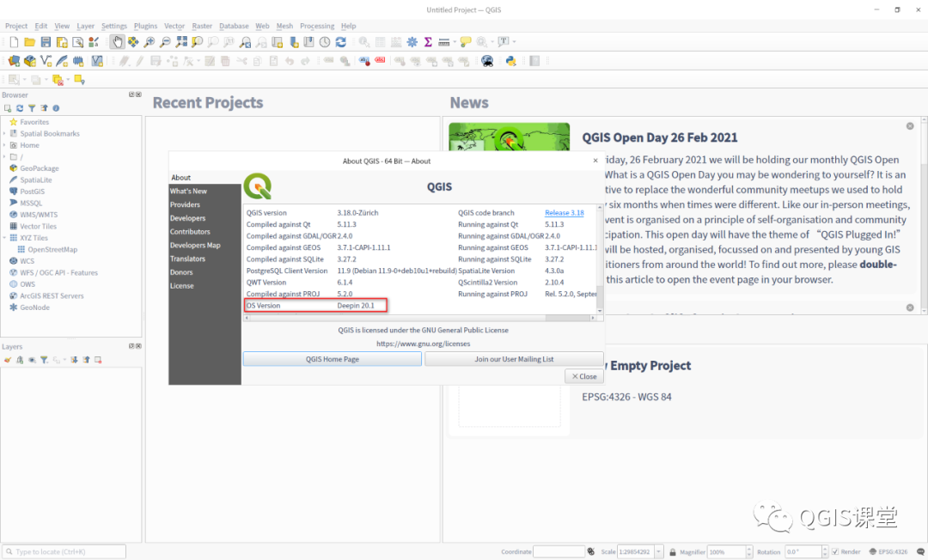Create a new project with blank-page icon

point(14,42)
